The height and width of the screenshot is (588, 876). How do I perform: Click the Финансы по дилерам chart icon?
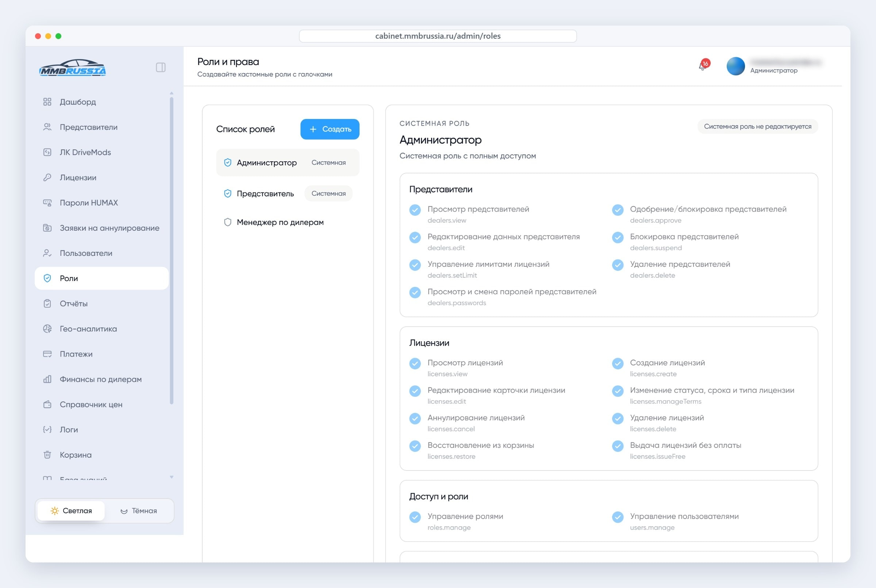[x=47, y=379]
